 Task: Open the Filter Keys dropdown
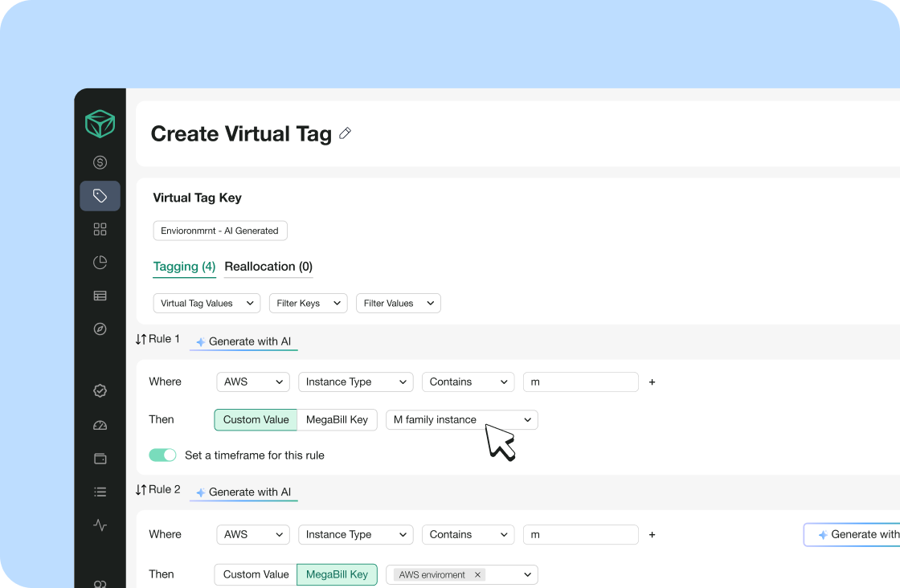(308, 304)
